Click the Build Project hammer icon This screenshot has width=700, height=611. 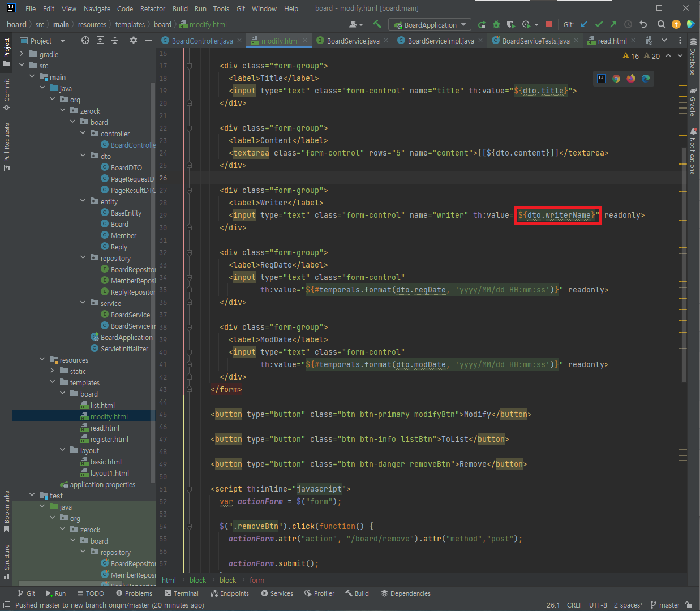pos(377,24)
